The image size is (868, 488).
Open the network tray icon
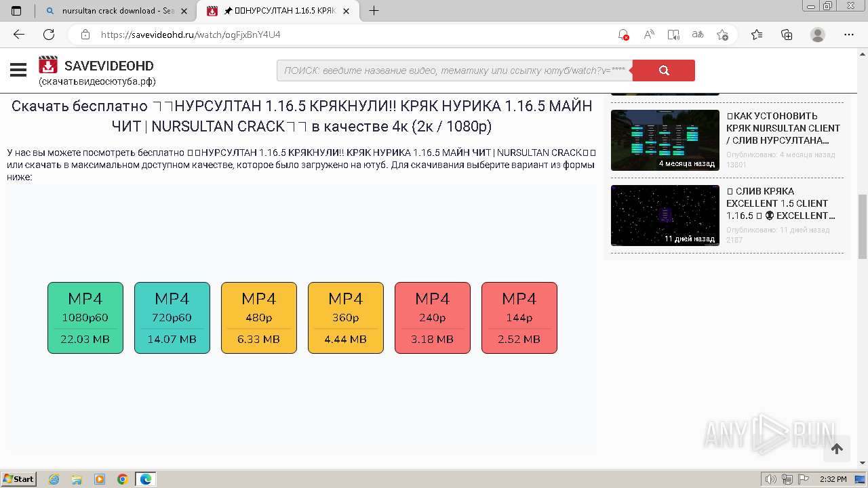coord(787,479)
